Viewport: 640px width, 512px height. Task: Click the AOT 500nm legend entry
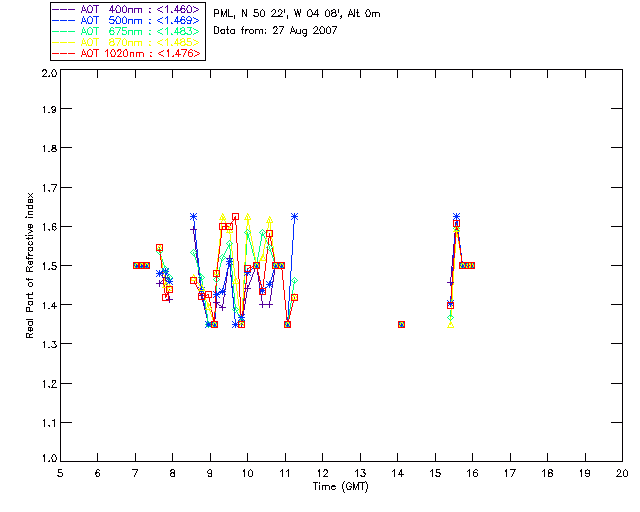pos(127,20)
